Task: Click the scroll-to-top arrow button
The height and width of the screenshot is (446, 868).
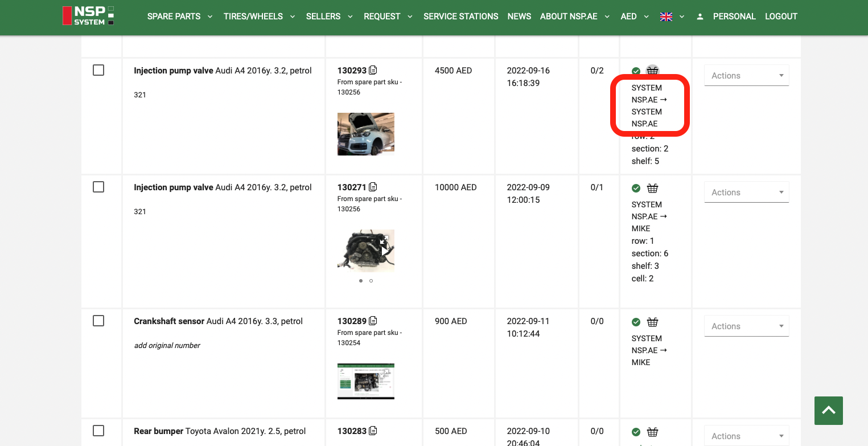Action: [828, 410]
